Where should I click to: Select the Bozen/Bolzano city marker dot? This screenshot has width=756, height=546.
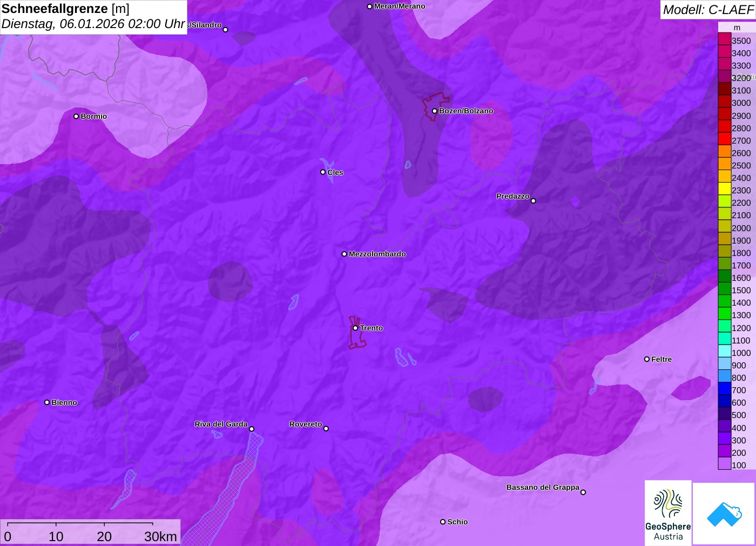434,111
